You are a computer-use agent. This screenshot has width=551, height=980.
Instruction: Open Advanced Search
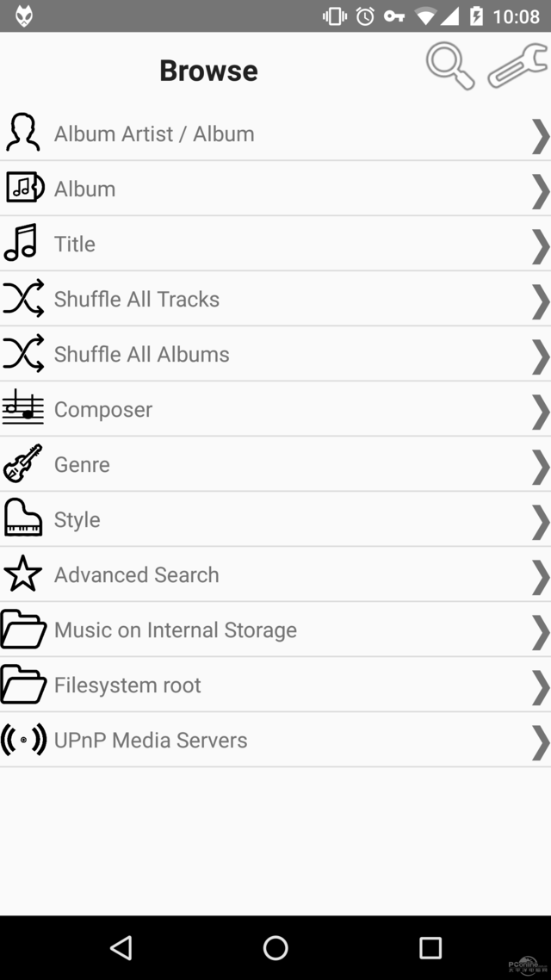[275, 574]
